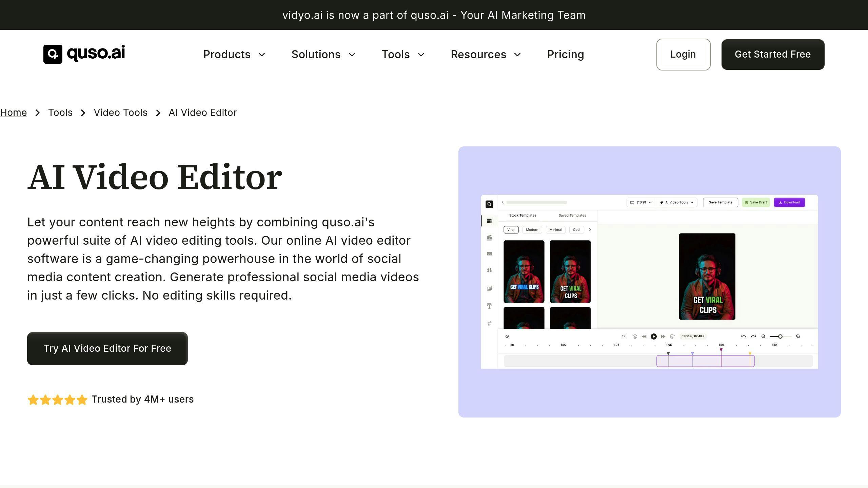Click the five-star rating icons
This screenshot has height=488, width=868.
tap(58, 400)
